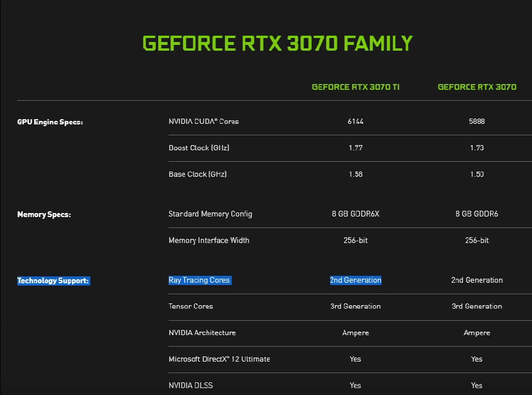The height and width of the screenshot is (395, 532).
Task: Click the GPU Engine Specs section label
Action: click(x=50, y=121)
